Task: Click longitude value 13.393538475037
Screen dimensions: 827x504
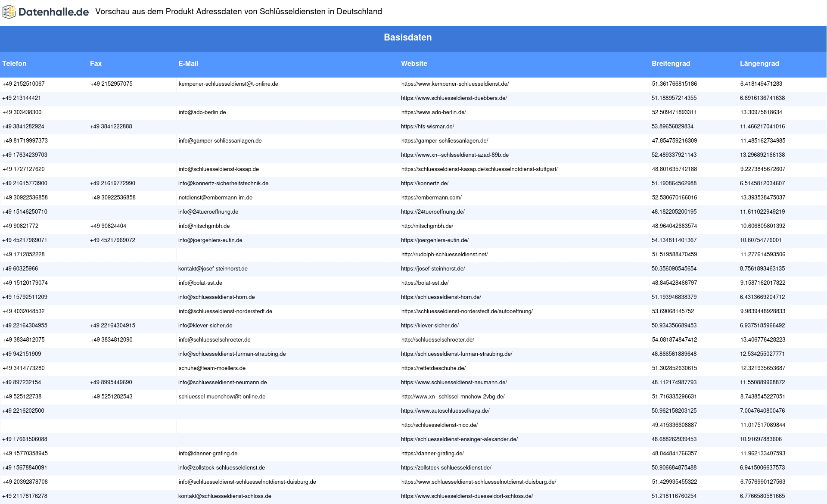Action: [763, 198]
